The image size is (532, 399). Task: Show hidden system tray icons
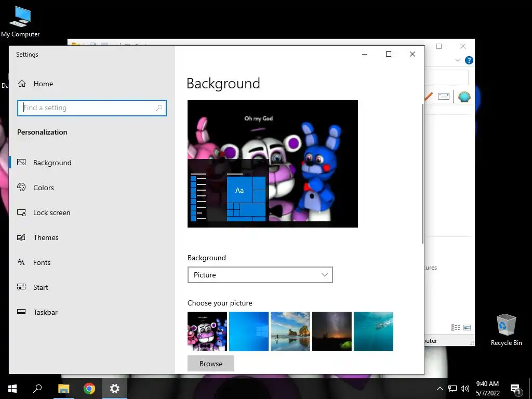pos(440,389)
